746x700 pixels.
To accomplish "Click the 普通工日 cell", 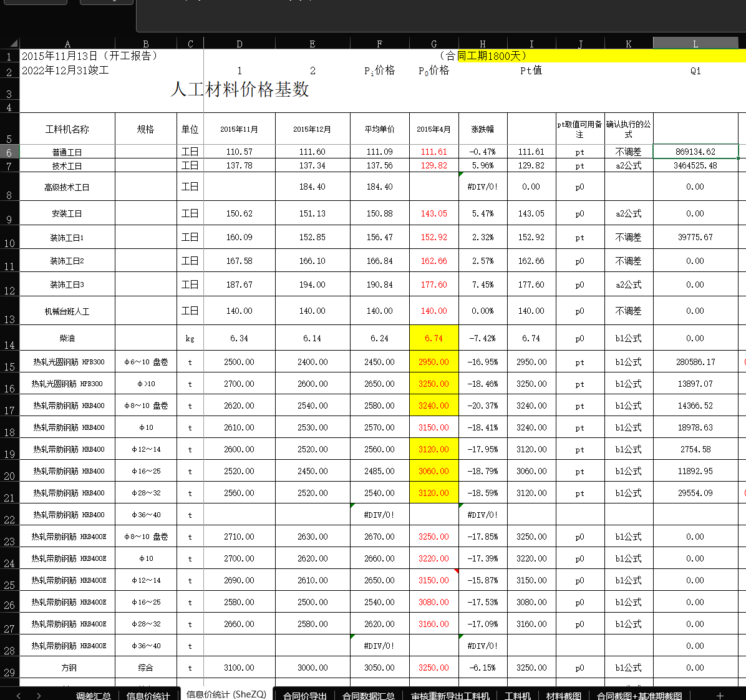I will click(x=67, y=152).
